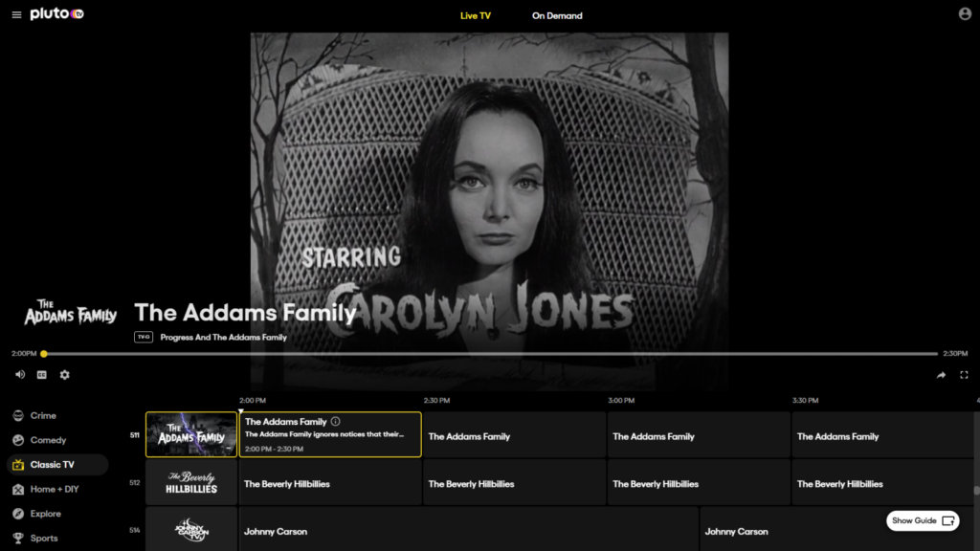Open the Crime category label
The width and height of the screenshot is (980, 551).
(43, 415)
